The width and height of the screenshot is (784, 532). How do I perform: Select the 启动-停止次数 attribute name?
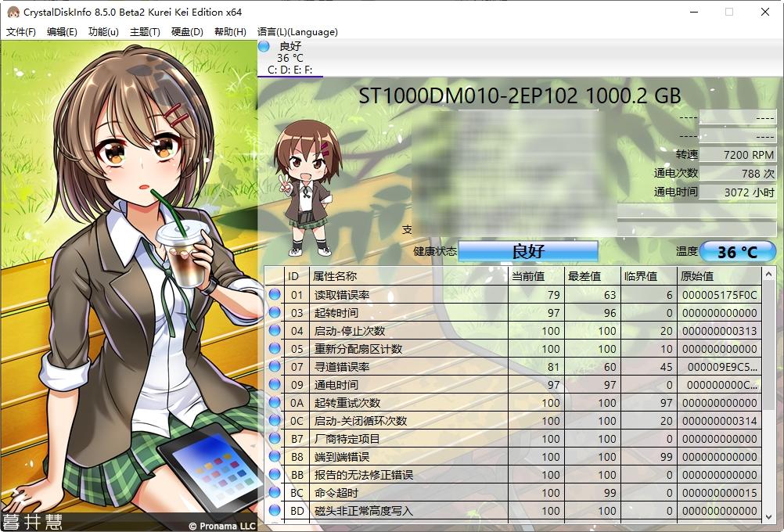350,331
